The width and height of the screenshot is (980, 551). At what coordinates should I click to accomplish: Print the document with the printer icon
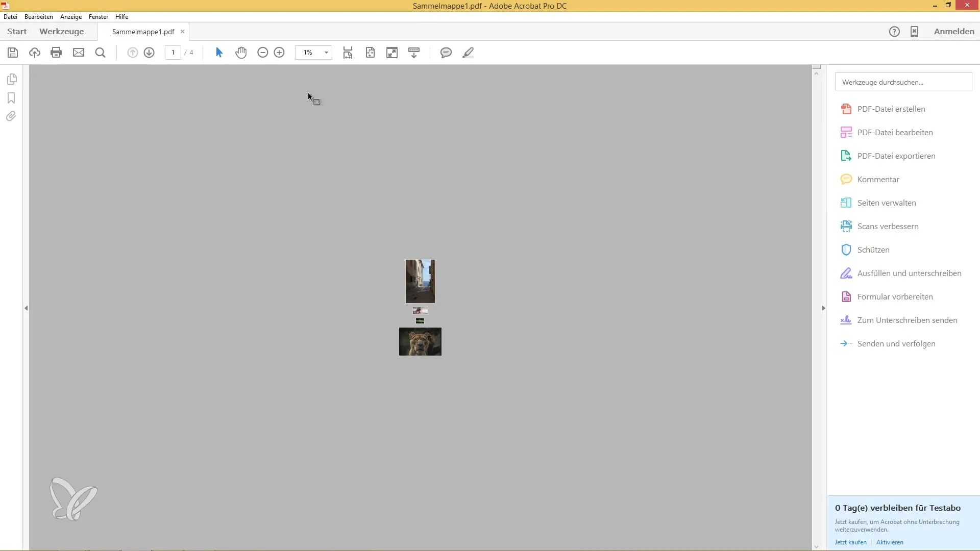[x=56, y=53]
